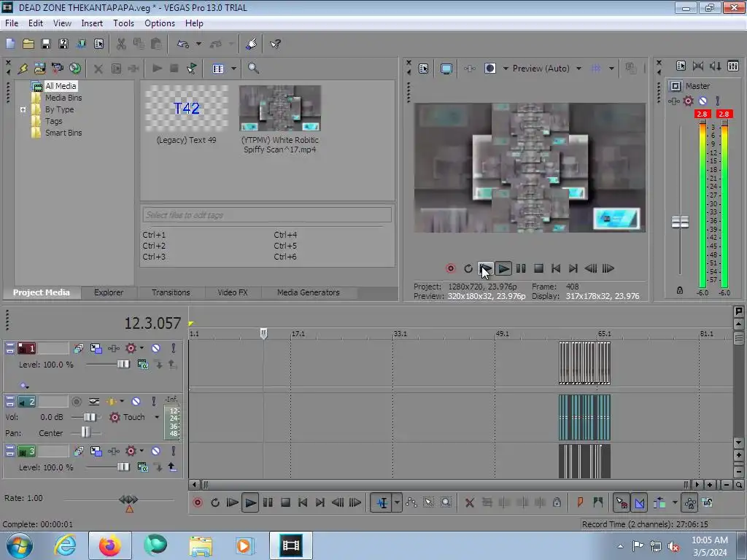The image size is (747, 560).
Task: Click the Insert Marker orange flag icon
Action: coord(580,502)
